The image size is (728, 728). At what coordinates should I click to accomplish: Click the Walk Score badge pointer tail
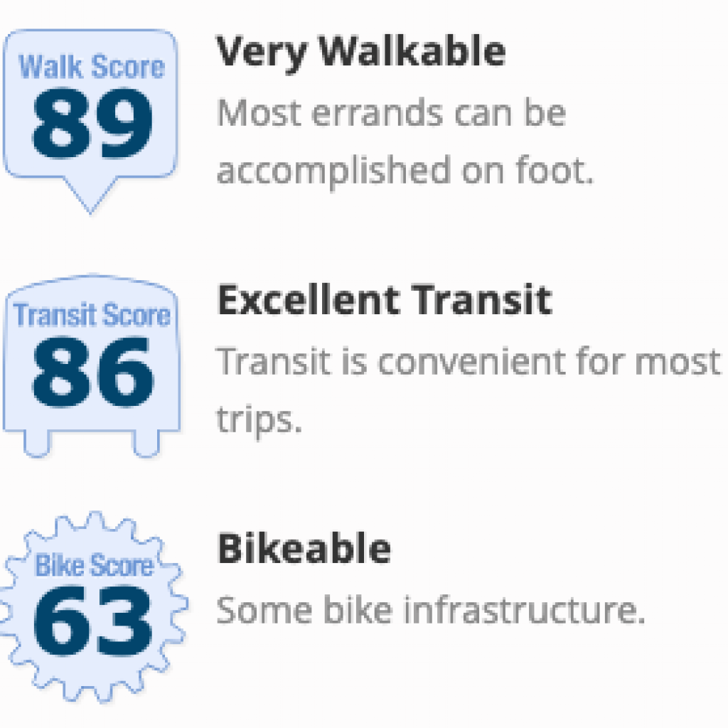coord(90,196)
